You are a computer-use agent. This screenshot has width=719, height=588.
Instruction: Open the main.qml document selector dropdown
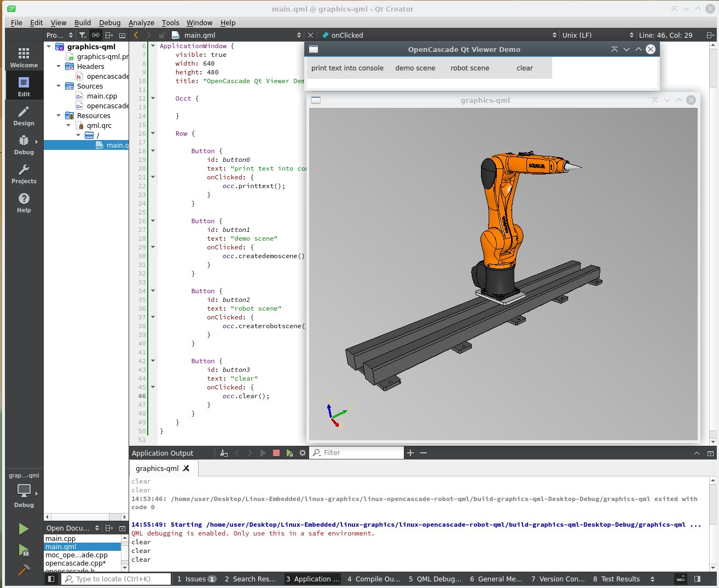237,35
